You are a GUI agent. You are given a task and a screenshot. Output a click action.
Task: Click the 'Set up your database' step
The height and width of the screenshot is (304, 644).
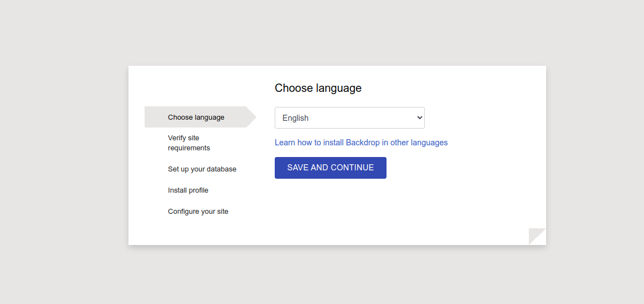202,169
